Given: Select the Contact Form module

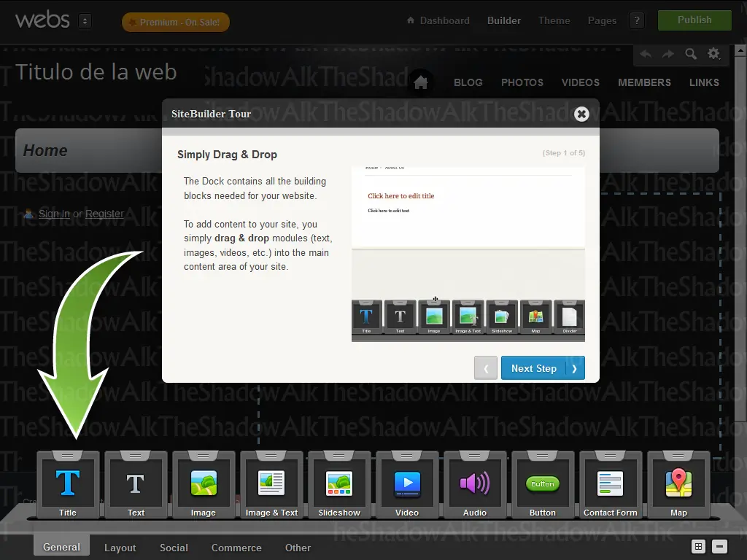Looking at the screenshot, I should pos(611,485).
